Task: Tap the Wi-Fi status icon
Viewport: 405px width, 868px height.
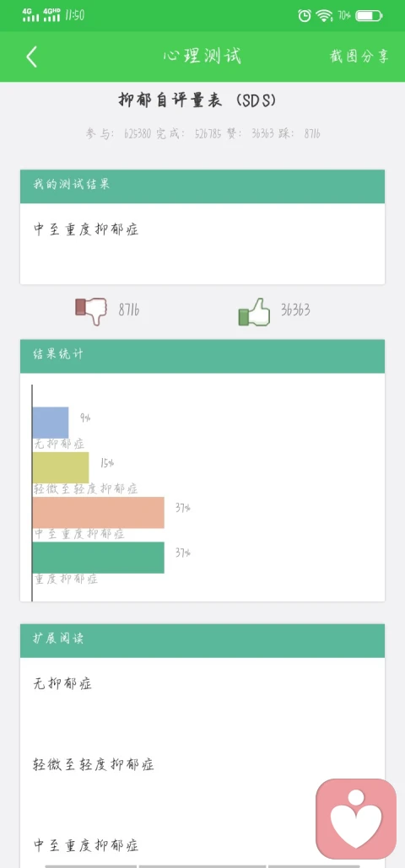Action: (x=324, y=15)
